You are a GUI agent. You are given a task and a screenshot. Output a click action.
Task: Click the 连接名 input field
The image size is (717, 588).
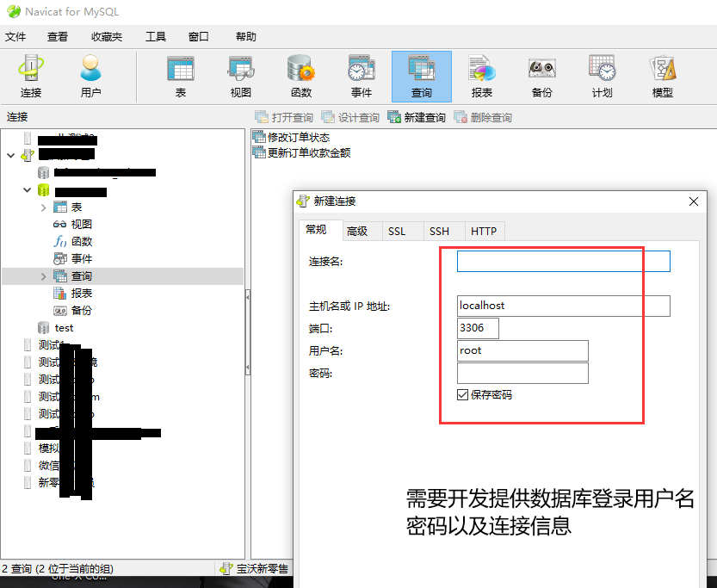click(563, 261)
